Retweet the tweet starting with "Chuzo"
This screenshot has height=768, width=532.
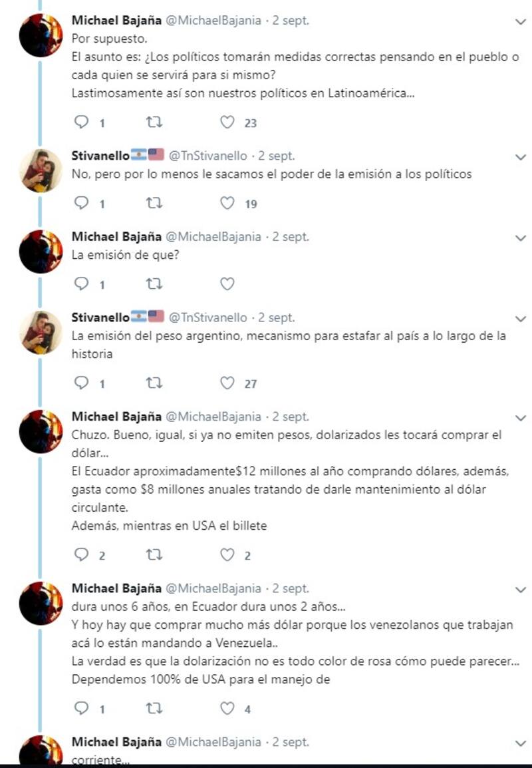tap(154, 554)
